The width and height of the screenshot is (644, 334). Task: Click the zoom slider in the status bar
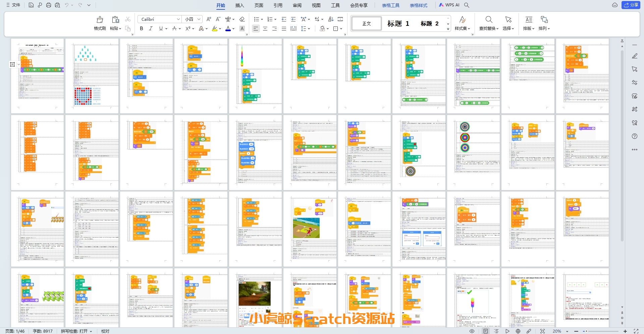(600, 331)
